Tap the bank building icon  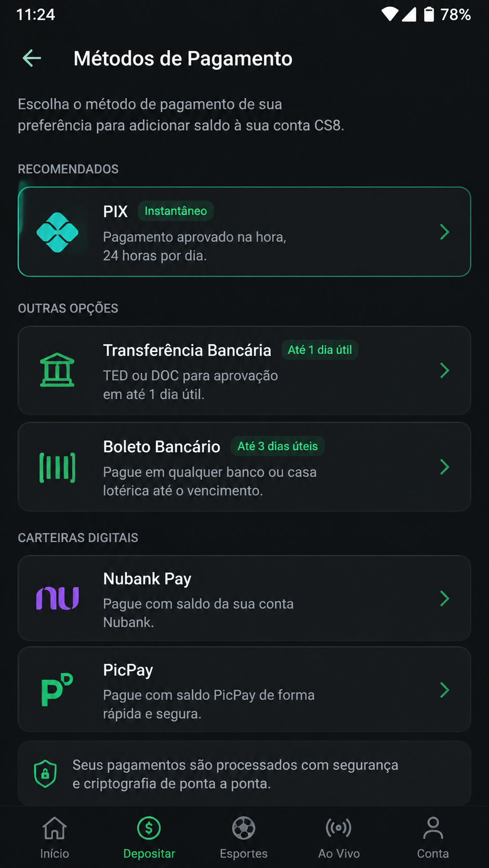[57, 370]
